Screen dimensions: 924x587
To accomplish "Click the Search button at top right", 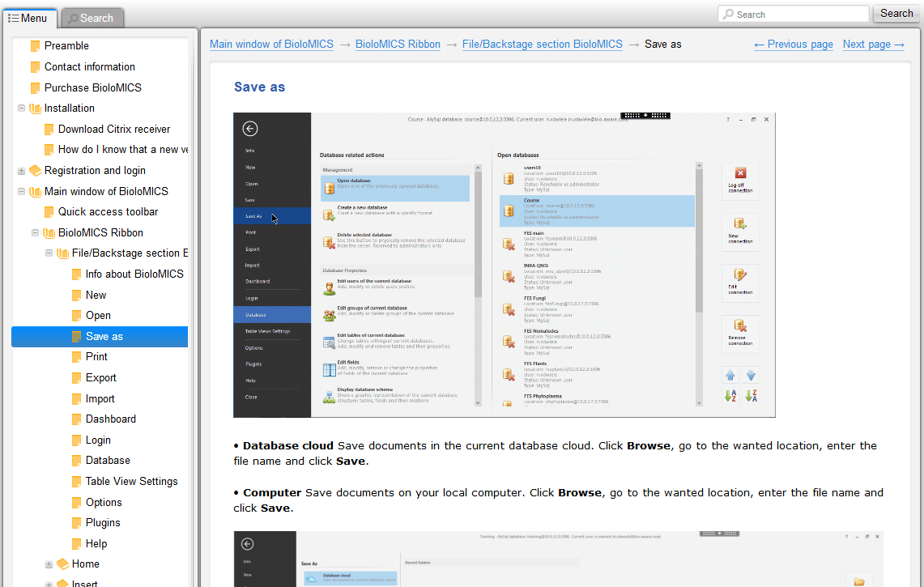I will [x=896, y=14].
